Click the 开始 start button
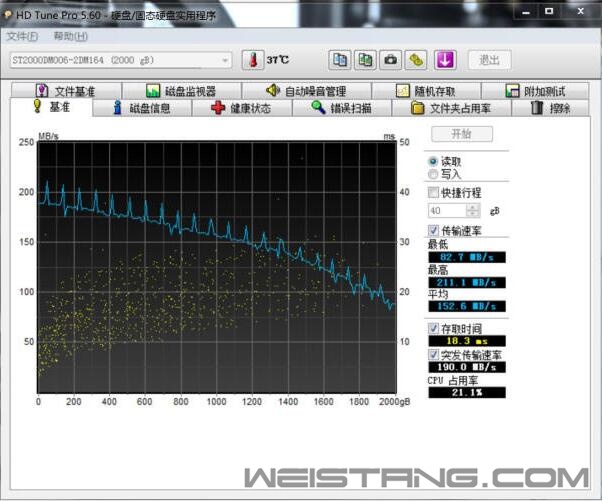 462,134
